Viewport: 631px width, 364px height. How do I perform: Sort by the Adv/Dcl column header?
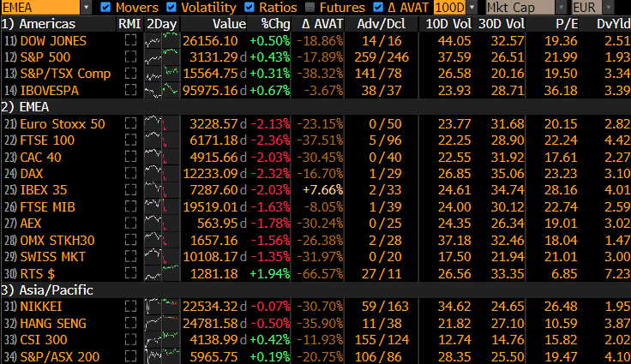[x=382, y=24]
